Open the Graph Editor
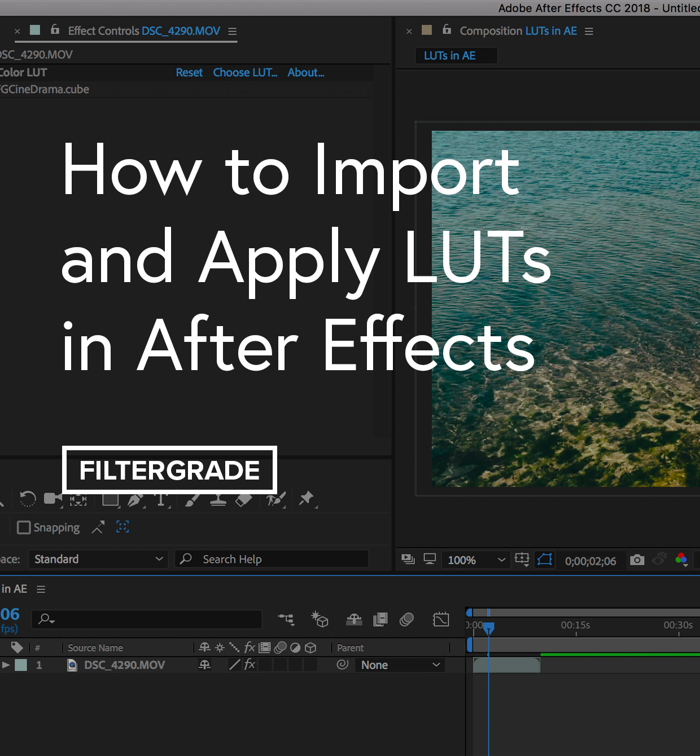Screen dimensions: 700x756 point(441,619)
